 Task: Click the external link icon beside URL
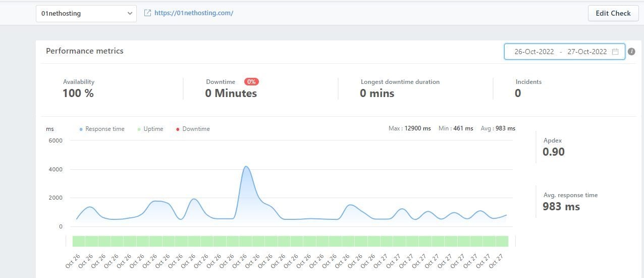click(148, 13)
